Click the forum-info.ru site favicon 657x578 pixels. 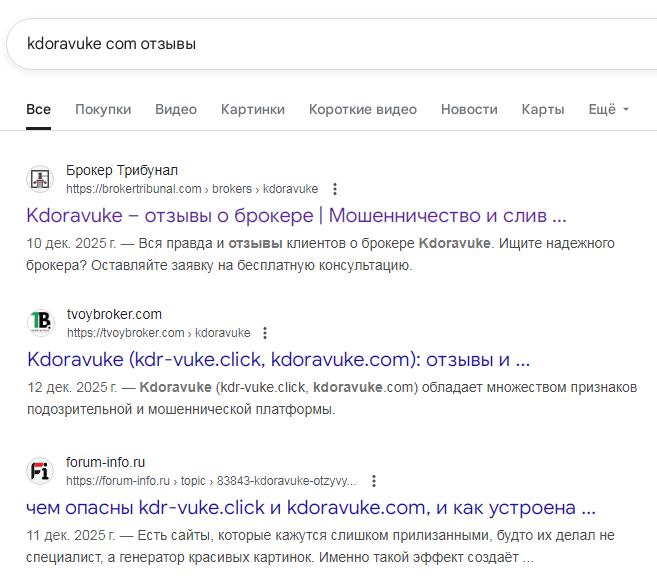pyautogui.click(x=40, y=471)
